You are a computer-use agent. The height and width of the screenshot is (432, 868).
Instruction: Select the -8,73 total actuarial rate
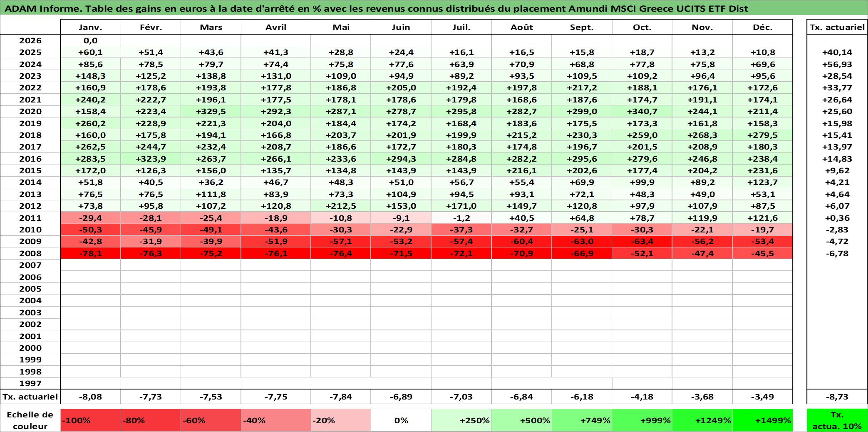click(x=837, y=397)
